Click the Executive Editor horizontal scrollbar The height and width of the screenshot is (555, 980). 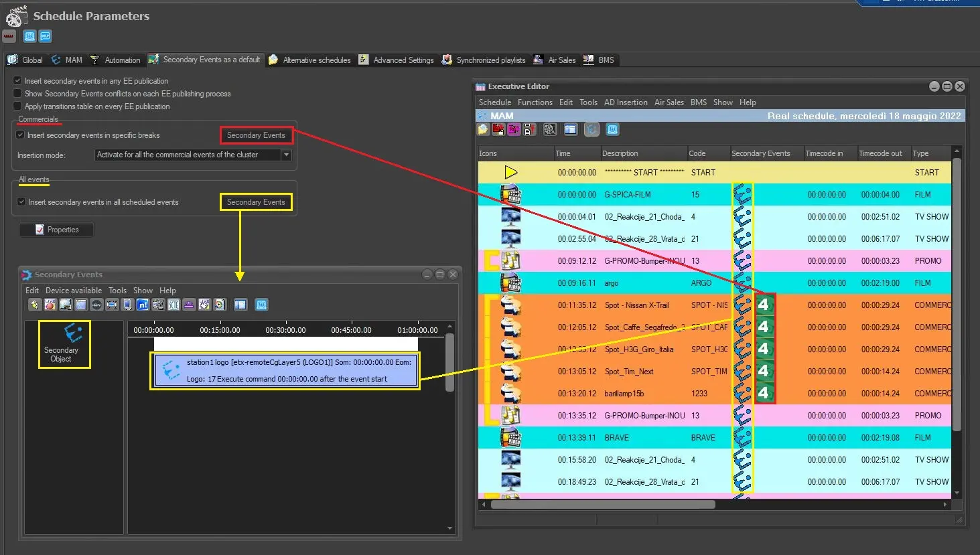pos(603,504)
